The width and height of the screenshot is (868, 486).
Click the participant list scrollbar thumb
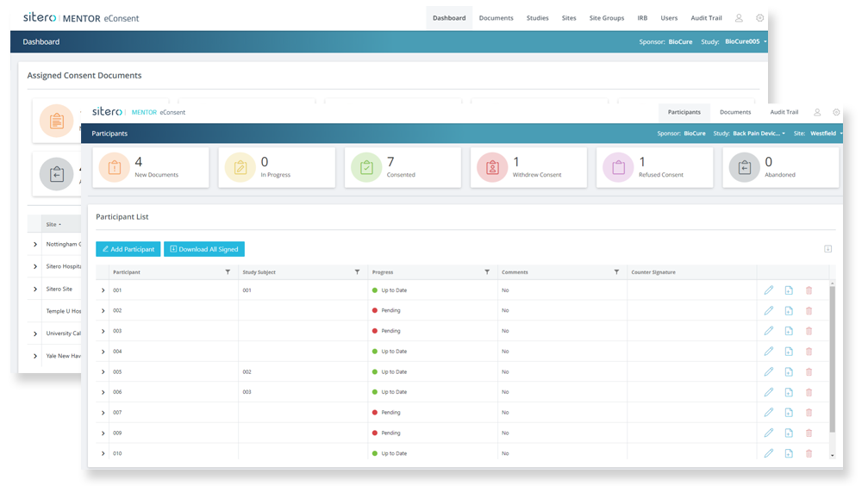coord(832,358)
